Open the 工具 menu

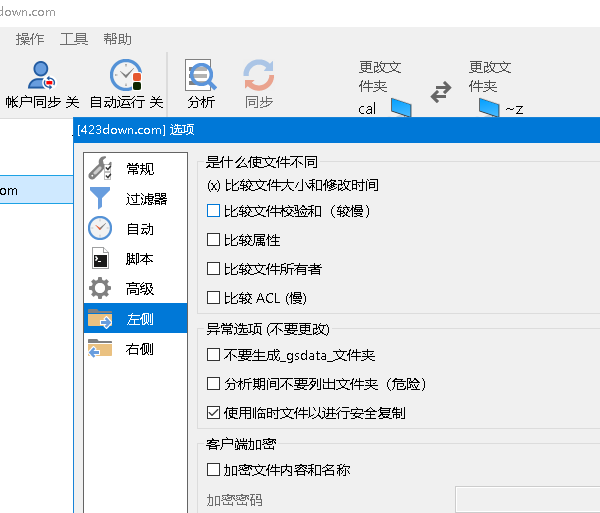74,39
